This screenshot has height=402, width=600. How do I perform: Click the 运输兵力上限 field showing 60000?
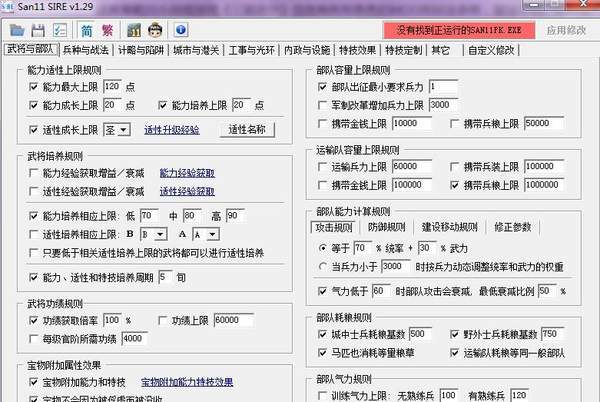tap(412, 166)
